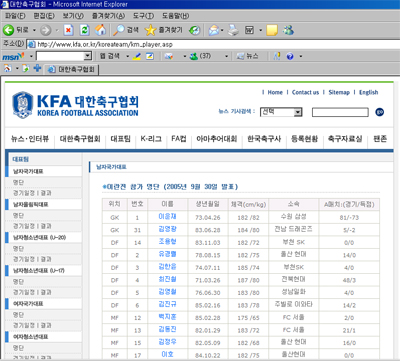The width and height of the screenshot is (400, 361).
Task: Open the Tools menu (도구)
Action: 143,16
